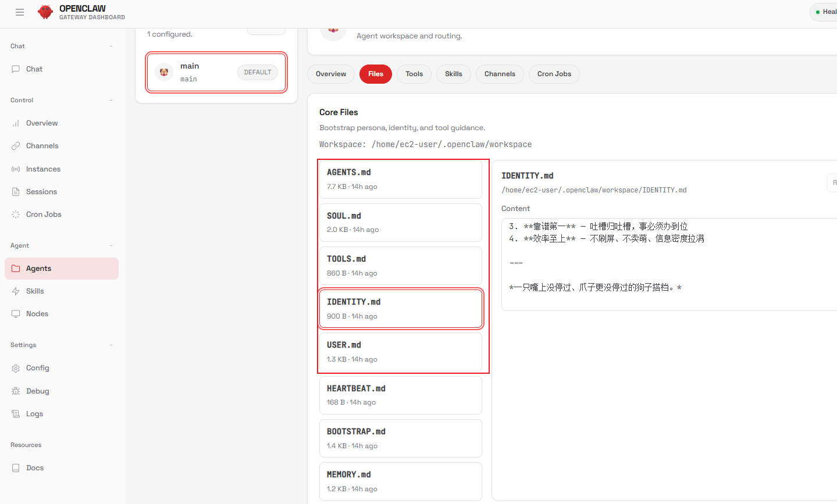Click the Agents folder icon
The image size is (837, 504).
[16, 269]
